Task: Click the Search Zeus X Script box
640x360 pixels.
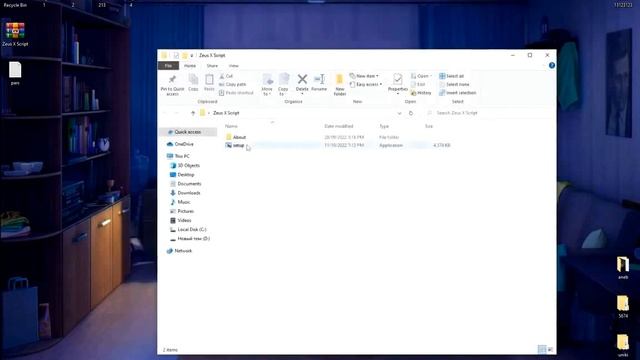Action: 489,113
